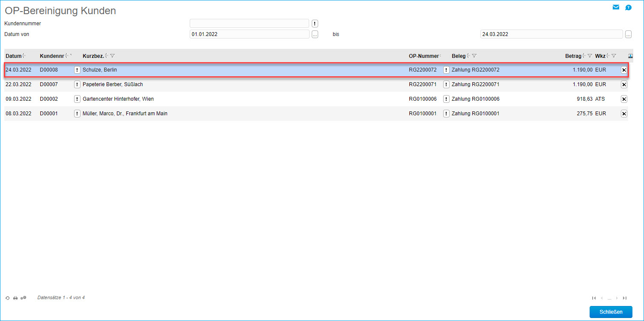Screen dimensions: 644x321
Task: Click the Zahlung RG2200071 cell
Action: (x=475, y=84)
